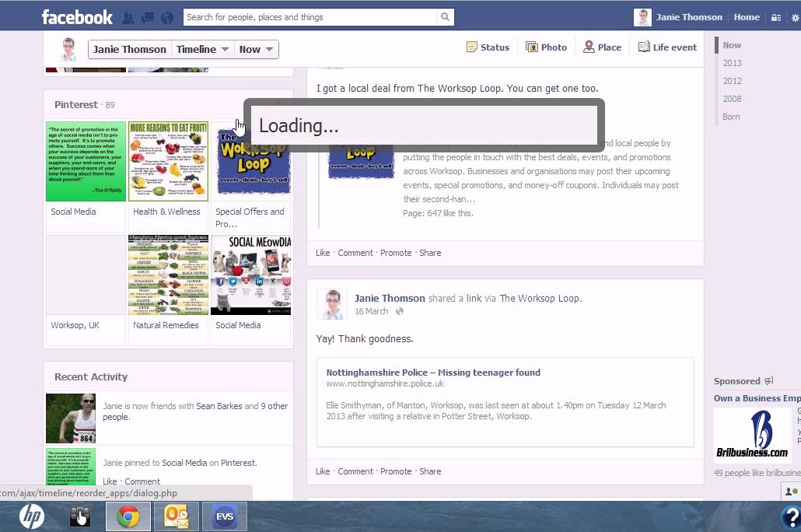This screenshot has height=532, width=801.
Task: Comment on the Pinterest pin activity
Action: click(142, 481)
